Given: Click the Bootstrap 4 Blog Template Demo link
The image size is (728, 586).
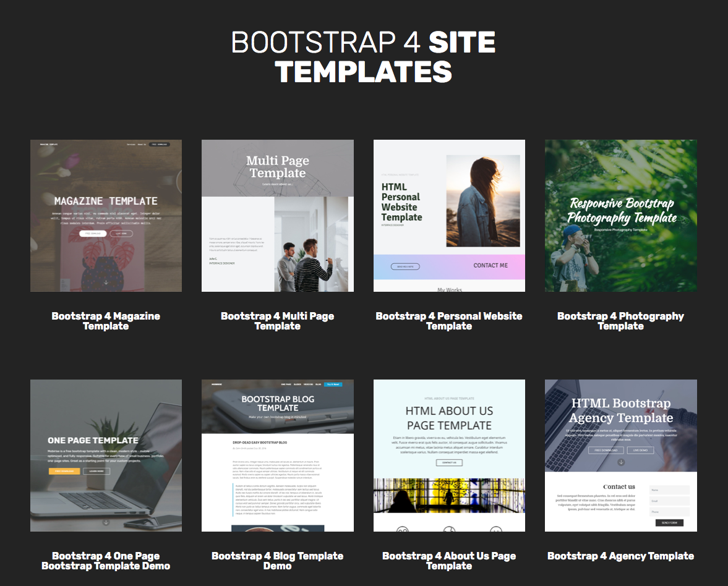Looking at the screenshot, I should 278,561.
